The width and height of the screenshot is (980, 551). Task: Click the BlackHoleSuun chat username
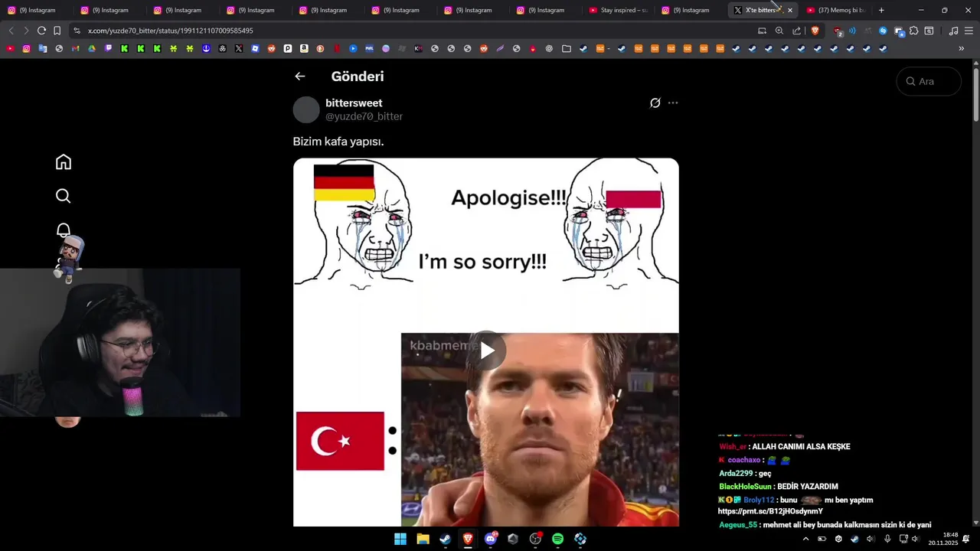pos(746,487)
